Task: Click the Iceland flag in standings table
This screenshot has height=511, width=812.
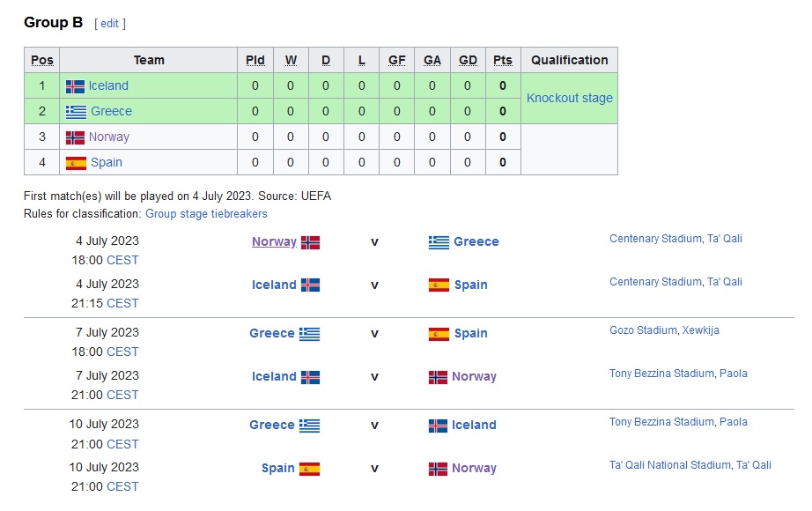Action: coord(75,86)
